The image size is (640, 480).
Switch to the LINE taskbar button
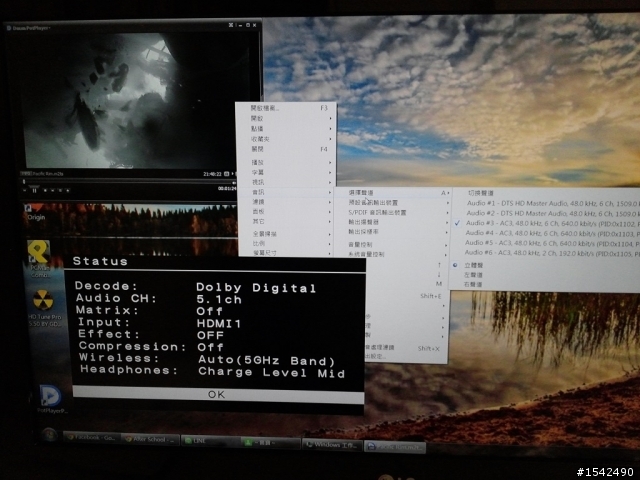209,441
